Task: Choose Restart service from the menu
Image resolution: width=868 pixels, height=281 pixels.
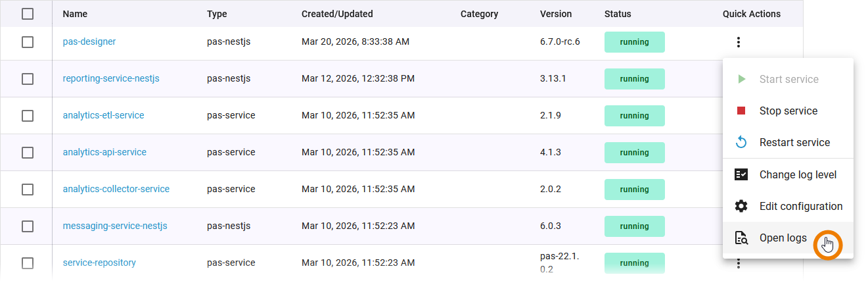Action: [x=794, y=142]
